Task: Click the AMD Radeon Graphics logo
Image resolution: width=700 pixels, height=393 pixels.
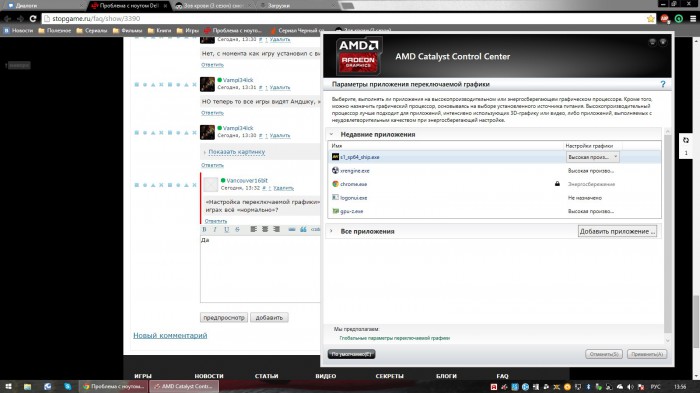Action: point(358,56)
